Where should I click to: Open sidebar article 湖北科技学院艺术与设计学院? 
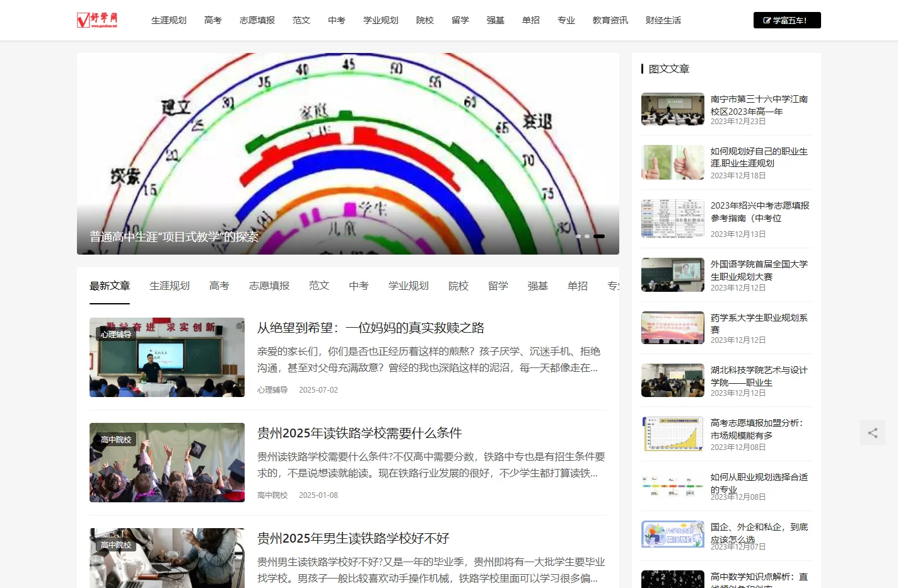pos(759,376)
